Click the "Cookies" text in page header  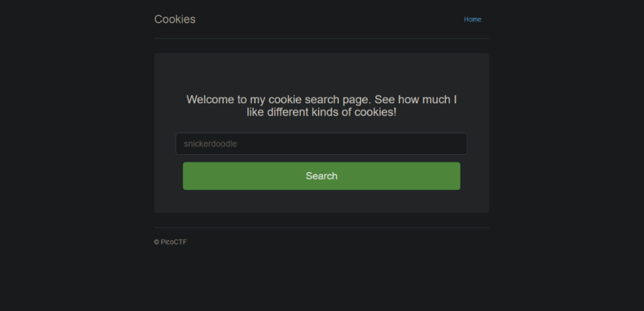click(x=175, y=19)
